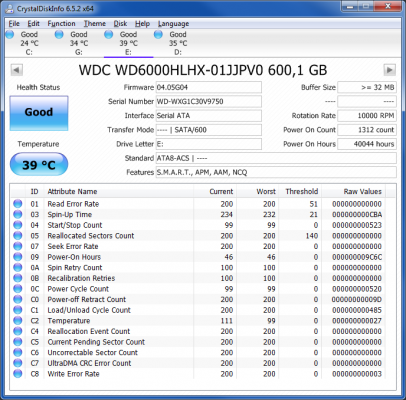Click the Good health status button

39,113
